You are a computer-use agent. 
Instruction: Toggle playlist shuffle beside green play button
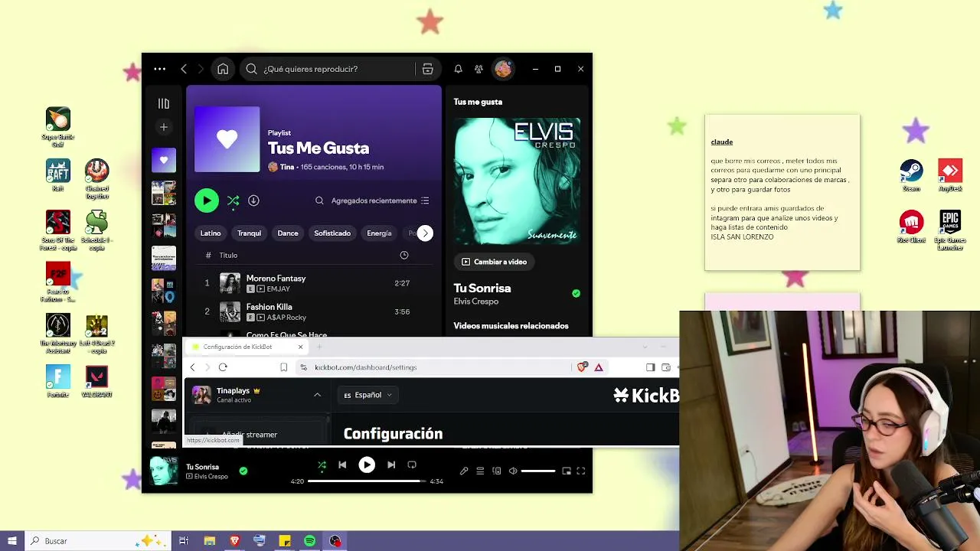pyautogui.click(x=234, y=201)
